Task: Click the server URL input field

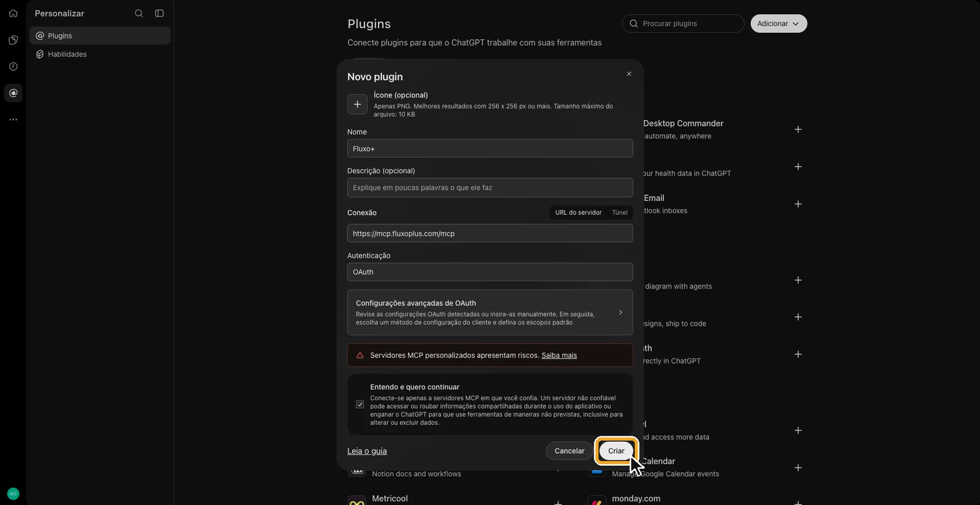Action: click(x=490, y=234)
